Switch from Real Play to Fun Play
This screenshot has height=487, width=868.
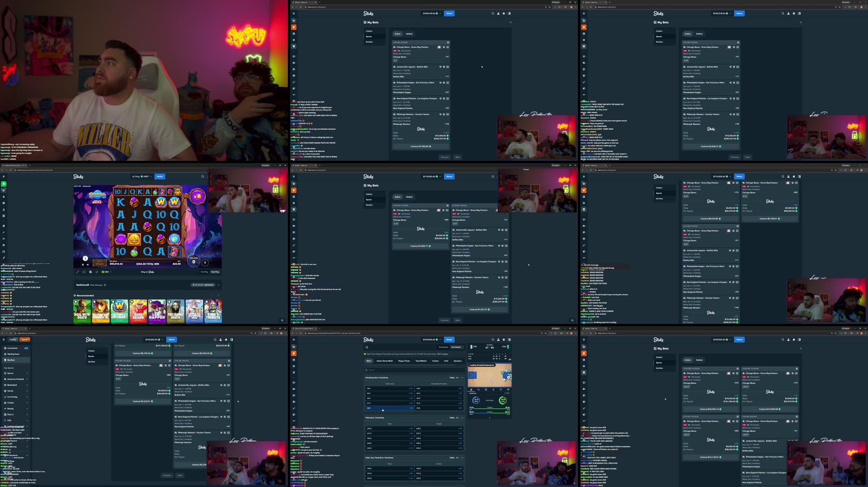point(204,272)
